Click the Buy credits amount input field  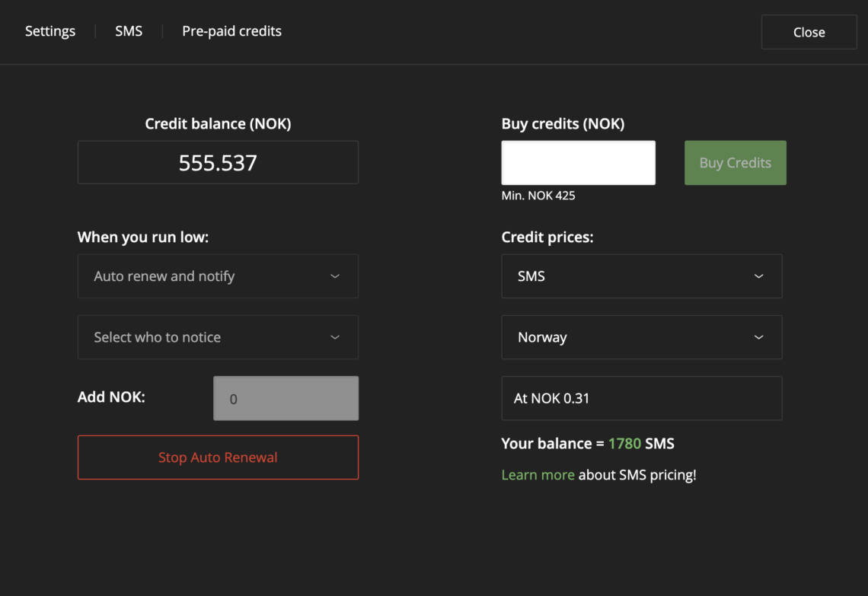(x=578, y=163)
